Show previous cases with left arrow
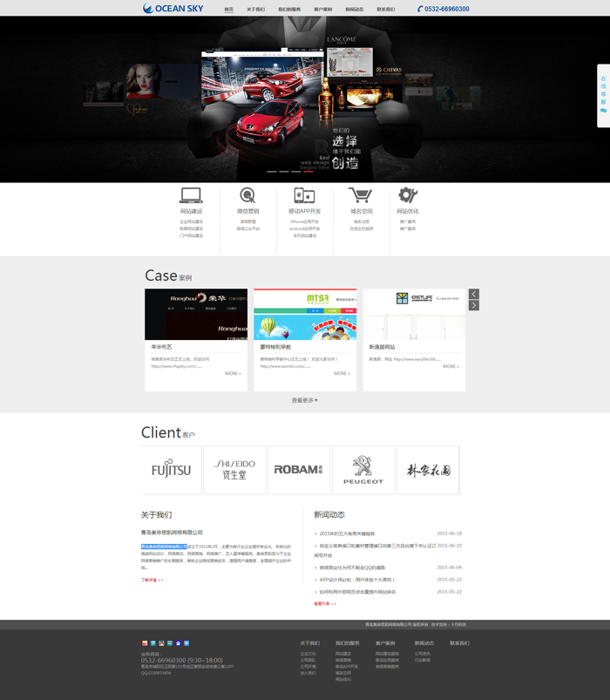Screen dimensions: 610x700 (474, 294)
